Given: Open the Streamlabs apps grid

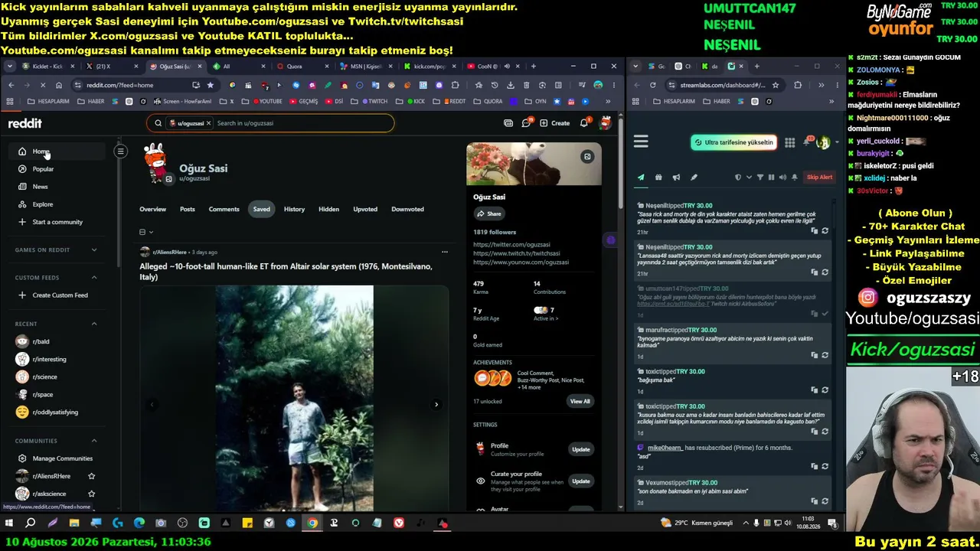Looking at the screenshot, I should 789,142.
